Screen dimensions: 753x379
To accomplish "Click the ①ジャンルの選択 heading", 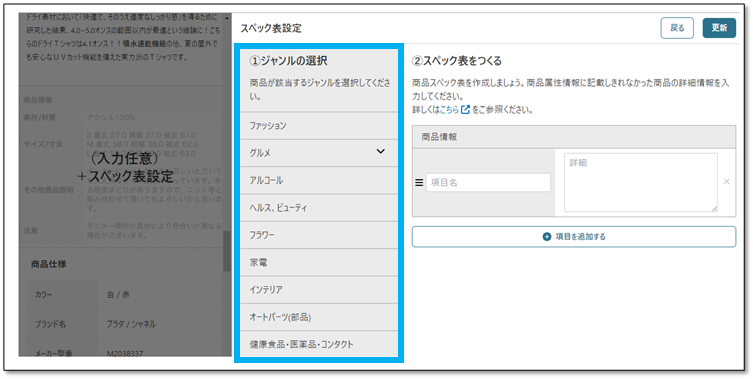I will (289, 61).
